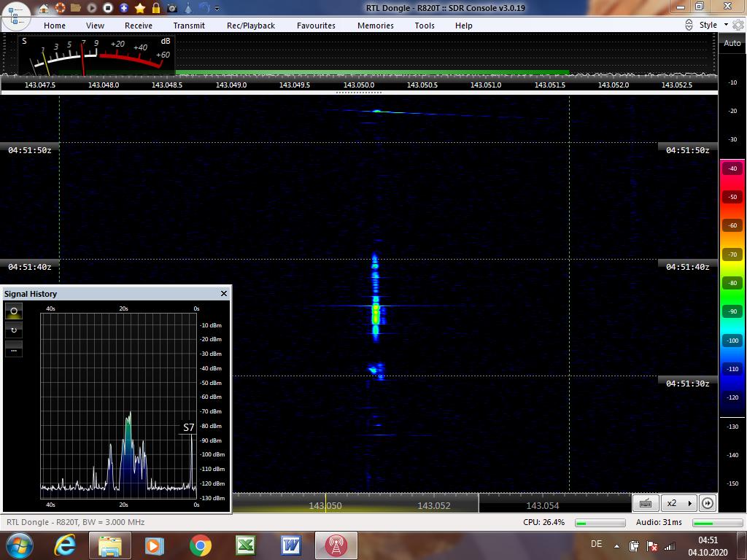Click the -70 level on color scale
Image resolution: width=747 pixels, height=560 pixels.
(732, 254)
